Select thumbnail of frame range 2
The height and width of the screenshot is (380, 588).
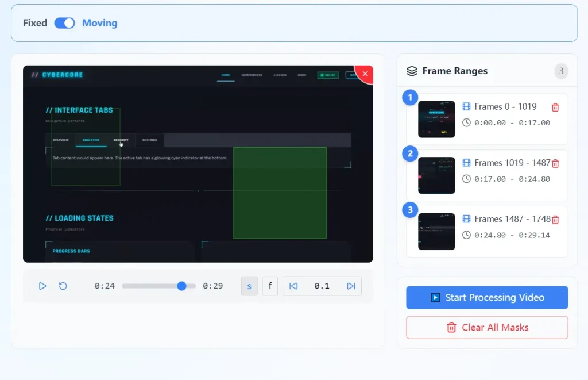[436, 175]
